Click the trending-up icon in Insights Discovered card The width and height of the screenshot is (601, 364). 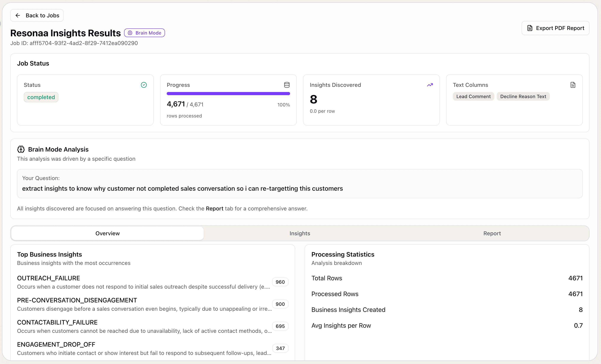tap(430, 85)
